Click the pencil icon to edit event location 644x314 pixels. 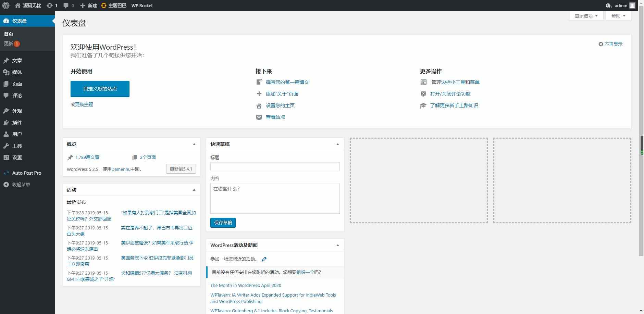pos(264,259)
